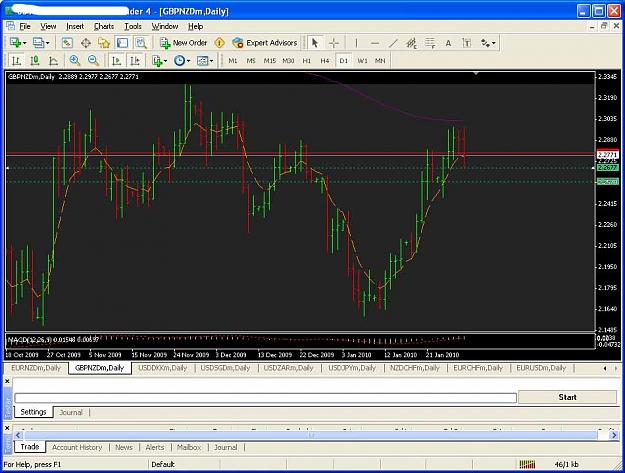Viewport: 625px width, 473px height.
Task: Select the Crosshair tool
Action: pos(334,43)
